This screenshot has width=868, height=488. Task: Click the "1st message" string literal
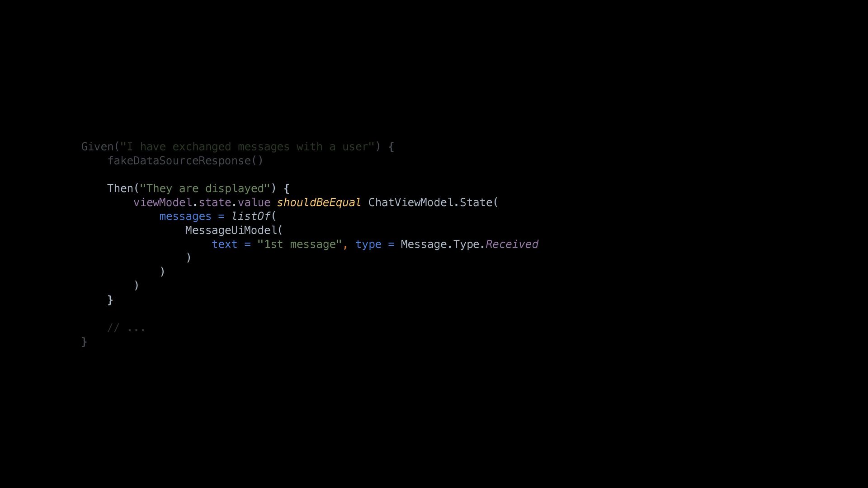click(x=299, y=244)
